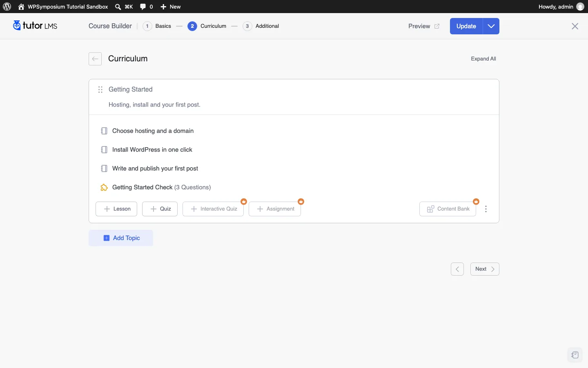588x368 pixels.
Task: Click the Update button
Action: (466, 26)
